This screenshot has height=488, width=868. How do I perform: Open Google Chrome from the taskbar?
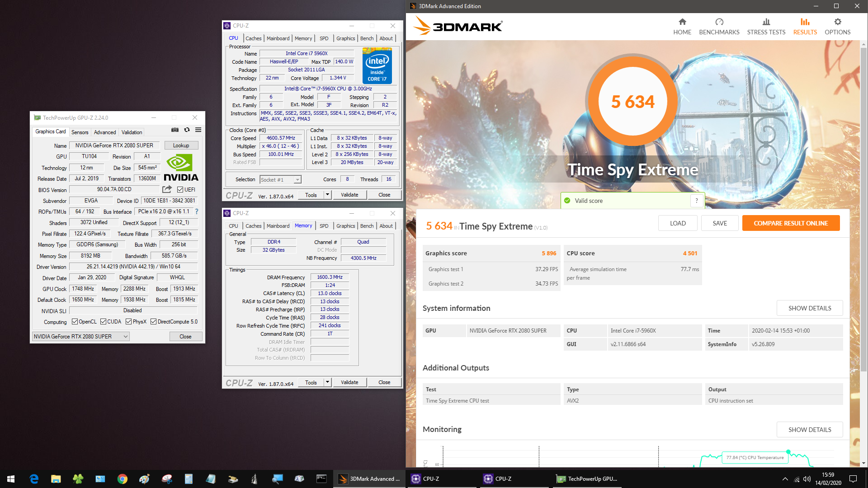click(122, 479)
